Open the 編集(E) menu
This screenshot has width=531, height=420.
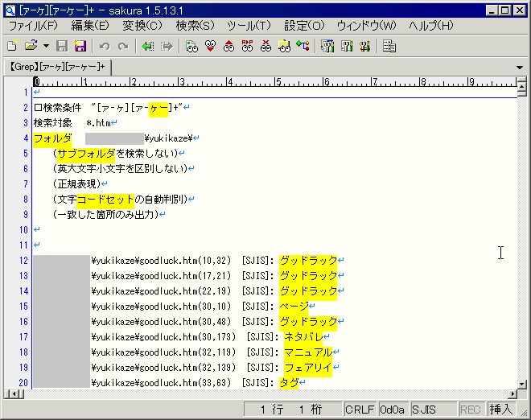point(90,26)
